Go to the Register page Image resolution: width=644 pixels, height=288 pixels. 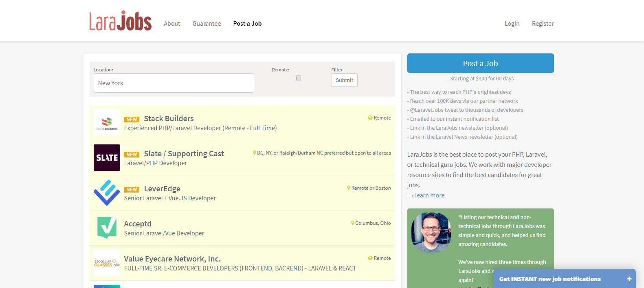coord(543,24)
